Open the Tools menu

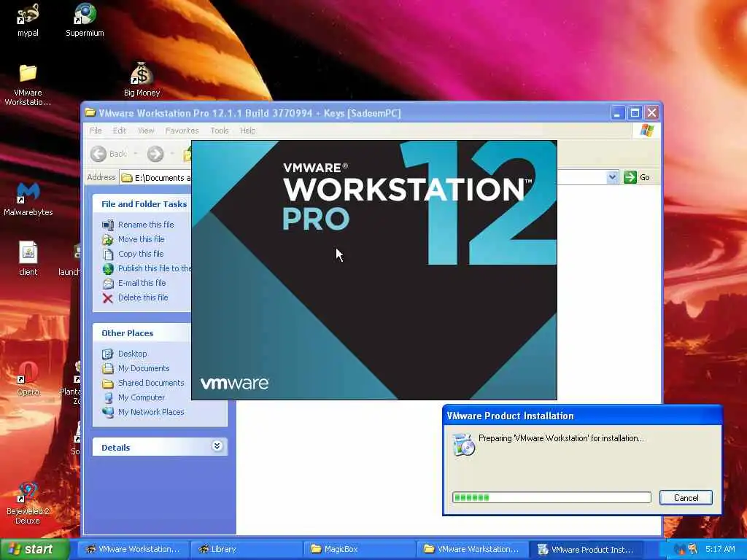(x=219, y=131)
